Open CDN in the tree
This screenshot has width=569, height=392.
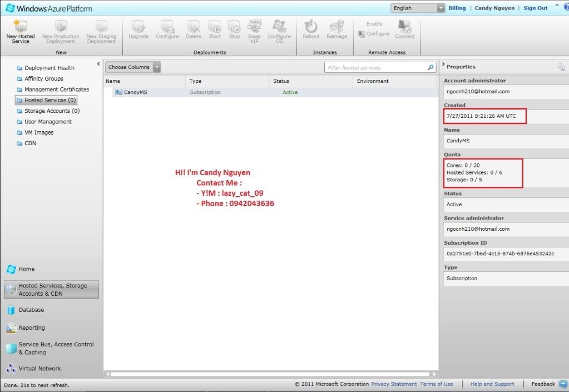tap(27, 143)
